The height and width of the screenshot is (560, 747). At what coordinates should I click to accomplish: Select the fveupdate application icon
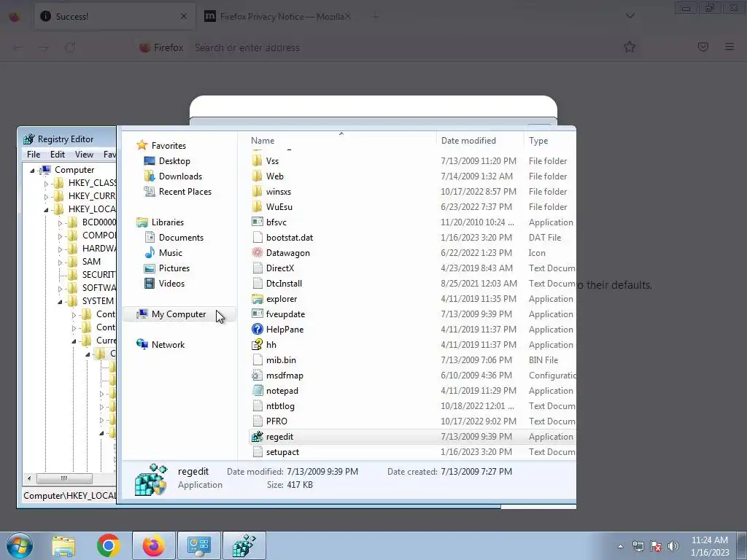pos(258,314)
